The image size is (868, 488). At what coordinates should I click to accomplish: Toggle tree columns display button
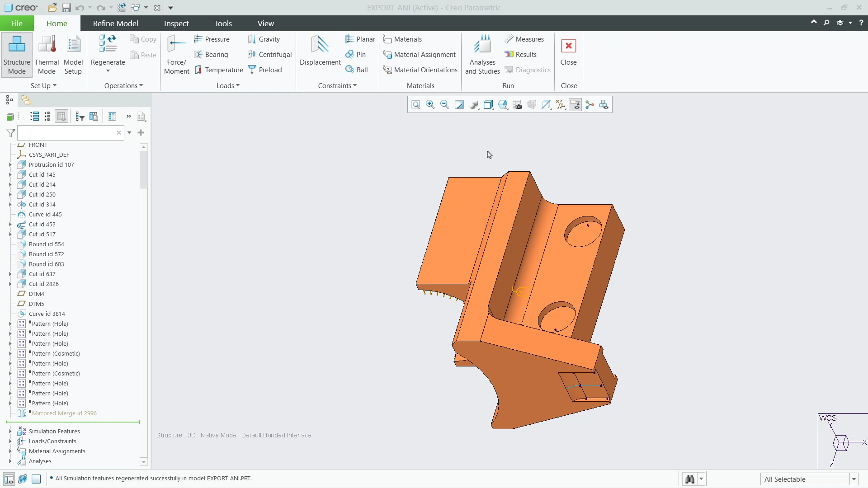pyautogui.click(x=61, y=117)
